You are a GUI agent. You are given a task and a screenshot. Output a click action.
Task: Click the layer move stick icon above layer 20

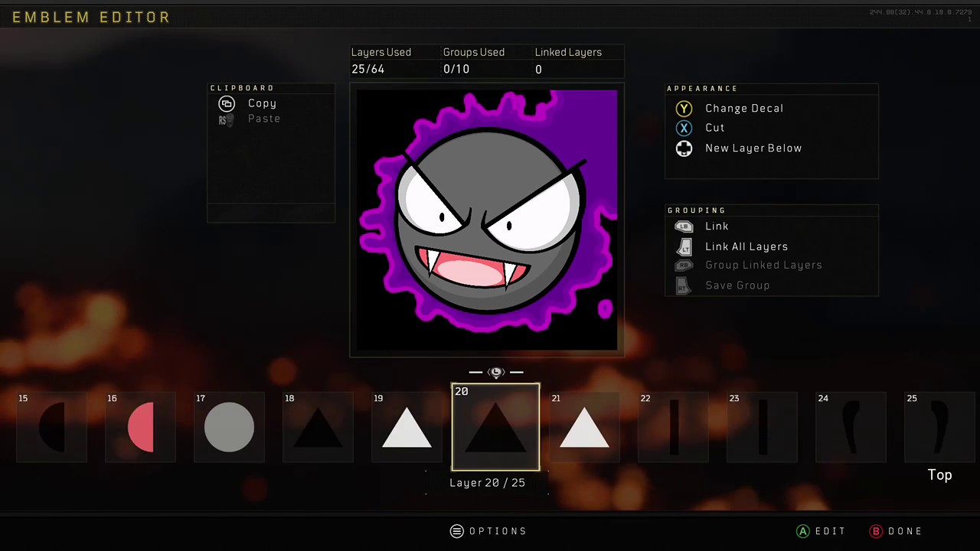pyautogui.click(x=496, y=373)
